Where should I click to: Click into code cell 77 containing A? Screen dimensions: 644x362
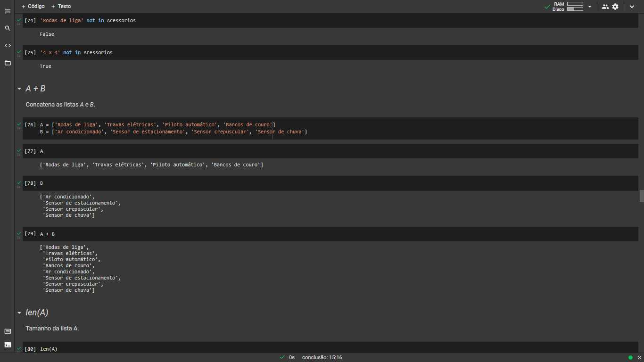coord(330,151)
